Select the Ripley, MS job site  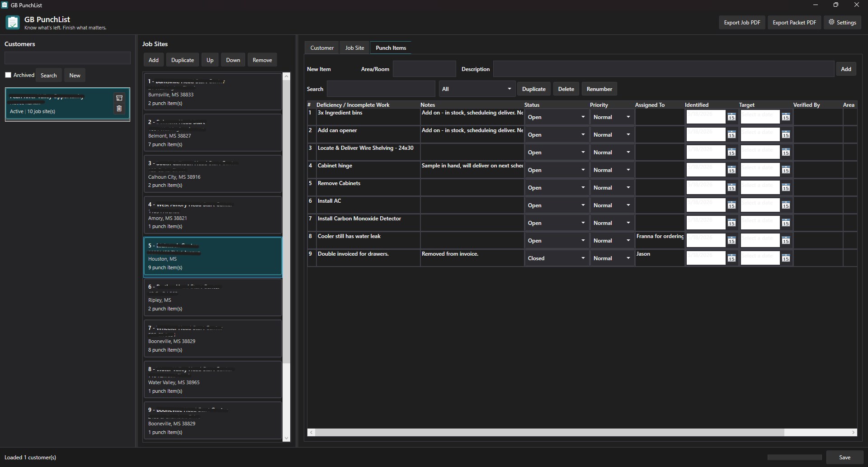pos(212,297)
